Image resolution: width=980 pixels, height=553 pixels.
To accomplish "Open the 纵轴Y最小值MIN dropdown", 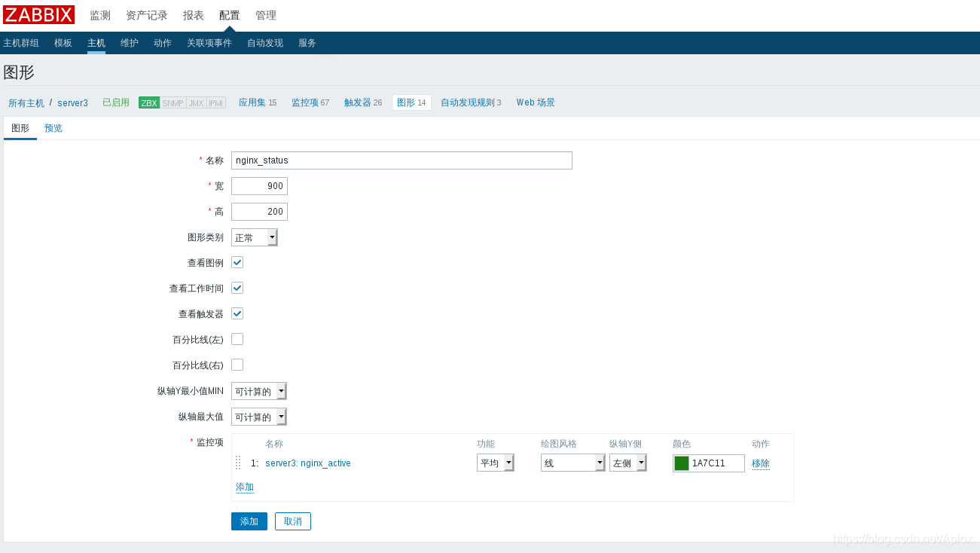I will point(258,391).
